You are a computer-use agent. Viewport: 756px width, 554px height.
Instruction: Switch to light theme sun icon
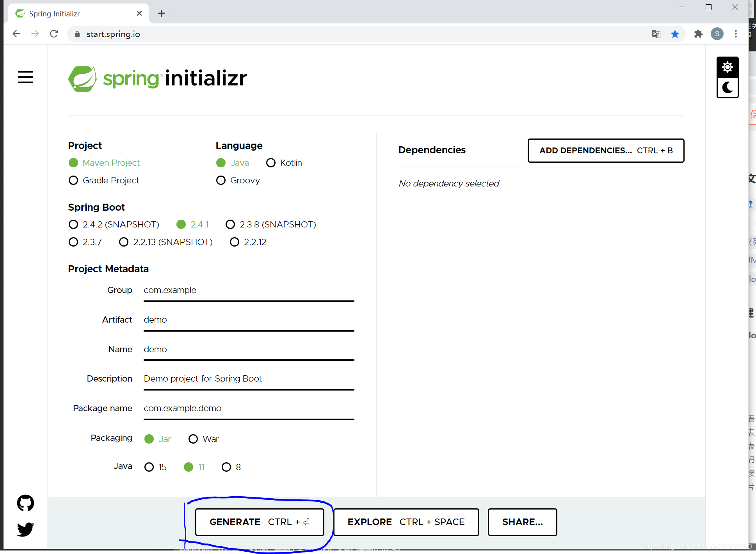click(x=728, y=67)
